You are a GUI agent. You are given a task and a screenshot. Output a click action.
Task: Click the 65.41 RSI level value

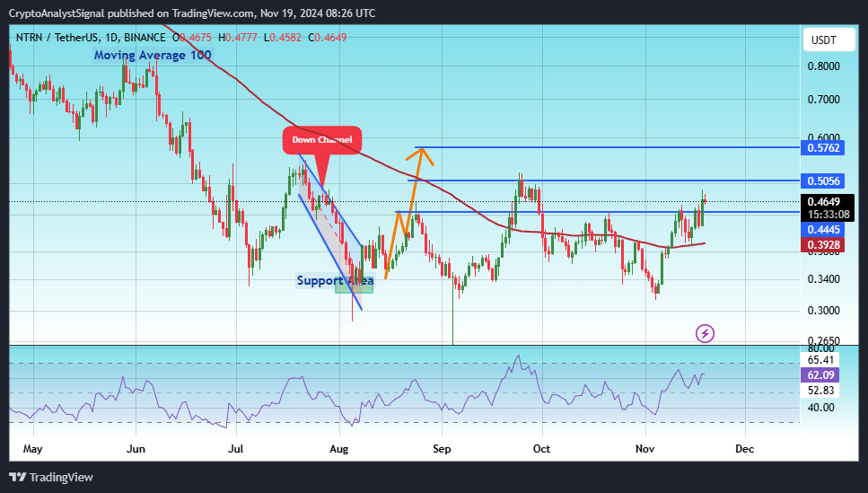[x=820, y=360]
